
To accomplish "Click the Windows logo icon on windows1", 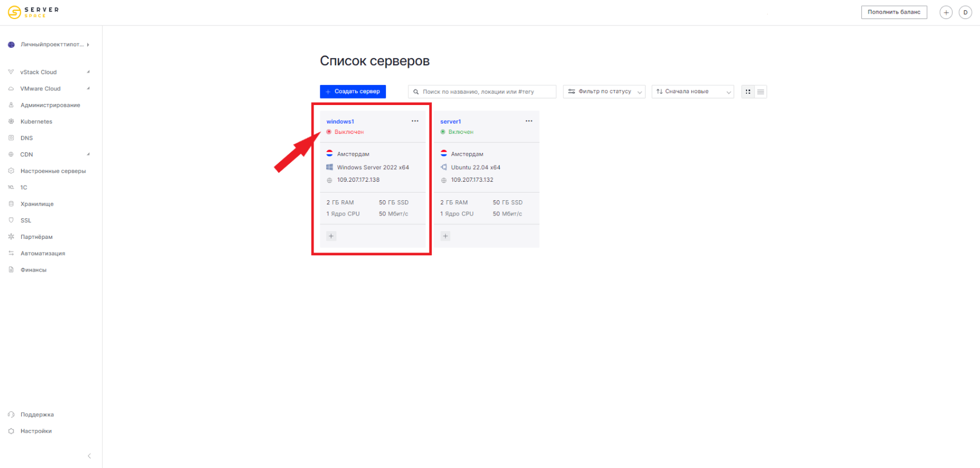I will [x=329, y=167].
